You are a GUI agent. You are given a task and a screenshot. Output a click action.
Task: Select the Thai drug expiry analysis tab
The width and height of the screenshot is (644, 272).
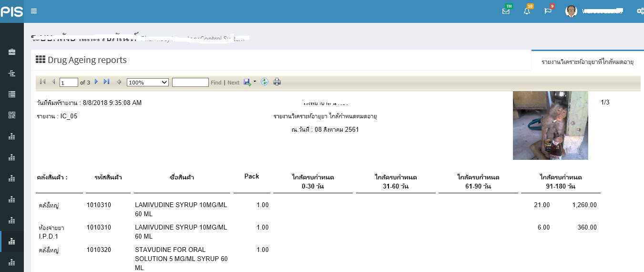pos(587,62)
